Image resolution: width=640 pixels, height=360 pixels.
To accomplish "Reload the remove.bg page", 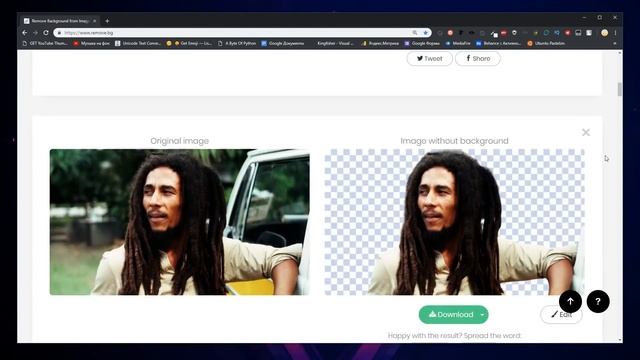I will 46,33.
